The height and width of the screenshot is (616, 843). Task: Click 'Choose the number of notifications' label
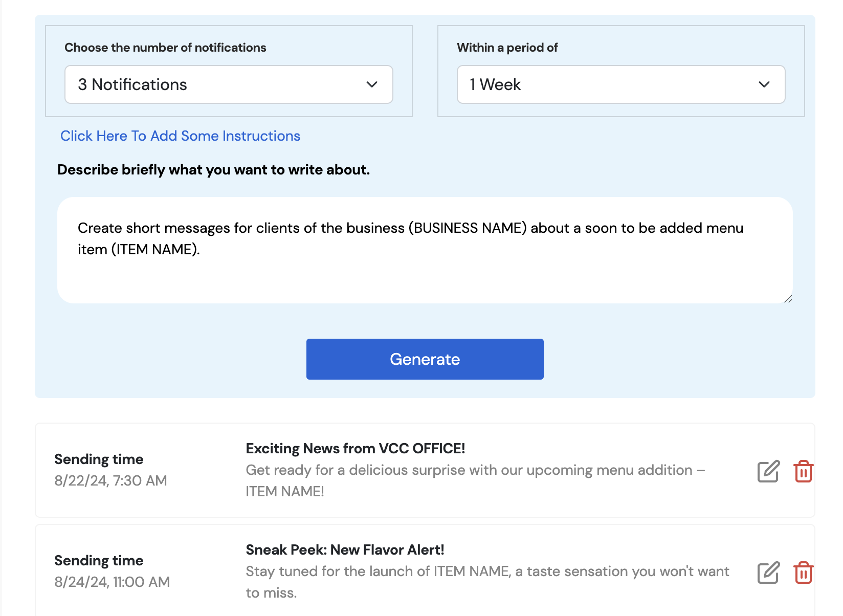coord(165,48)
